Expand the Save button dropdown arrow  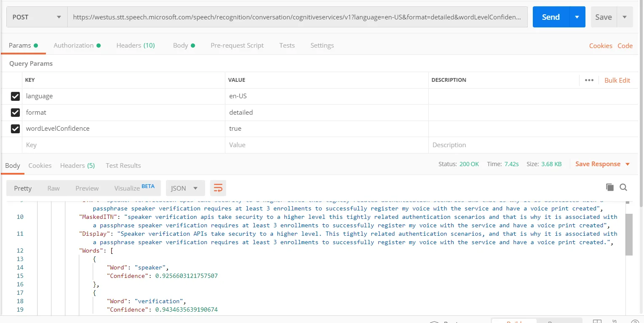click(625, 17)
